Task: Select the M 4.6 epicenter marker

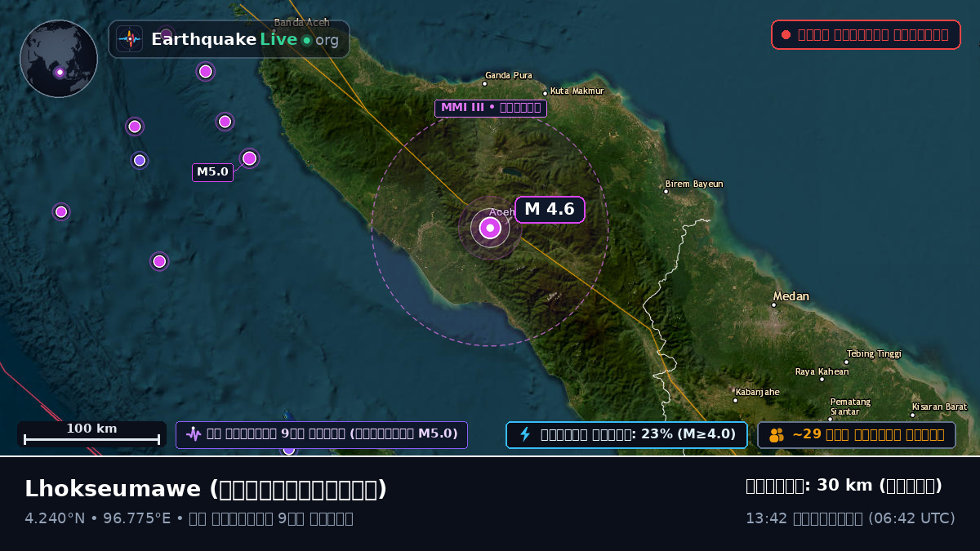Action: 490,229
